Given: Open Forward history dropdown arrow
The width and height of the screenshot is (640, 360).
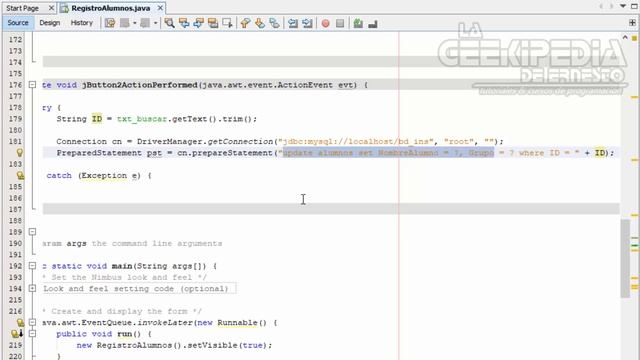Looking at the screenshot, I should point(155,23).
